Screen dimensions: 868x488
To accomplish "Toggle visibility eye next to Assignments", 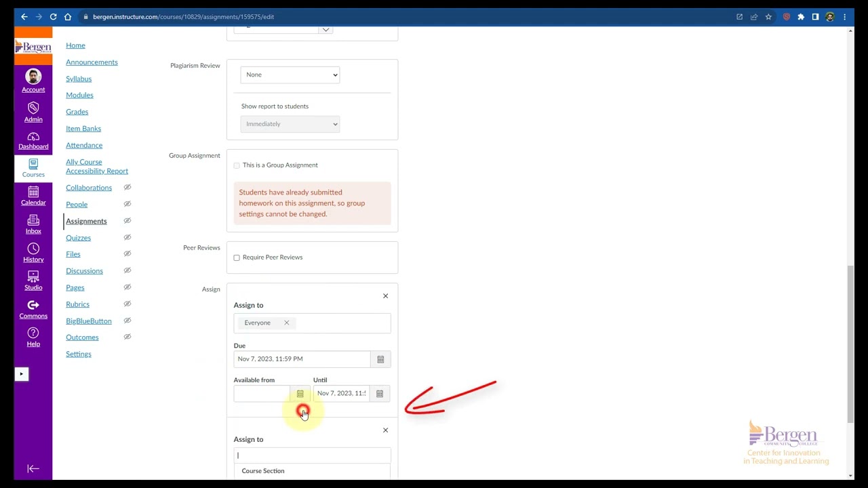I will coord(127,221).
